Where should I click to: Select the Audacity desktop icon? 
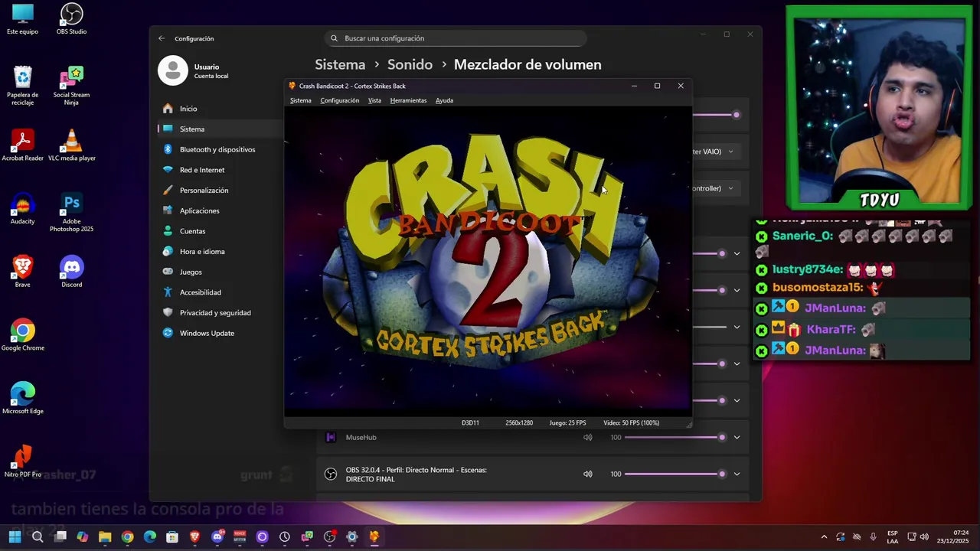pos(22,209)
